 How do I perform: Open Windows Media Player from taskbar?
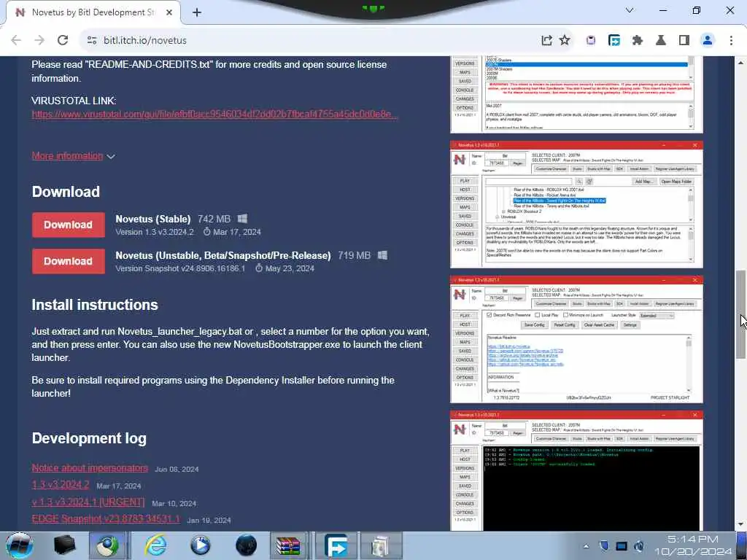point(200,545)
